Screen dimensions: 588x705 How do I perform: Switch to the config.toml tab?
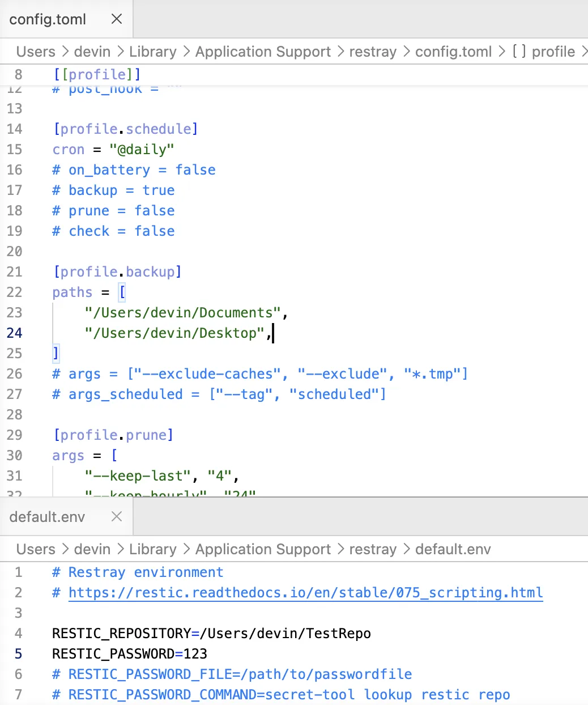(x=48, y=19)
